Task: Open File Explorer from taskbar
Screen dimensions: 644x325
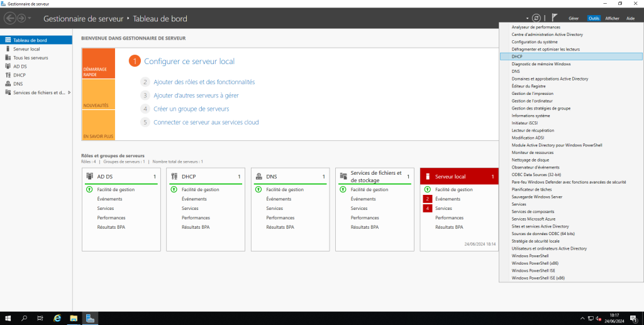Action: (74, 318)
